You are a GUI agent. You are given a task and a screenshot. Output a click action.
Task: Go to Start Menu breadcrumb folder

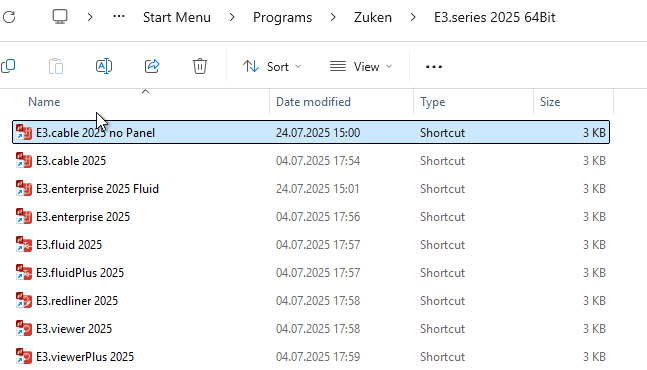pos(177,17)
